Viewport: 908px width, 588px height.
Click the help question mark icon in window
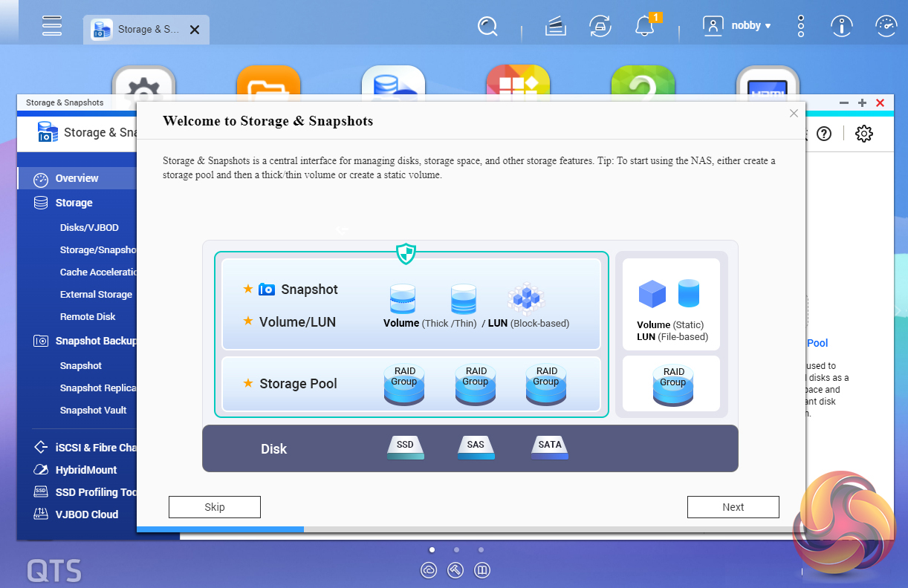pyautogui.click(x=824, y=134)
